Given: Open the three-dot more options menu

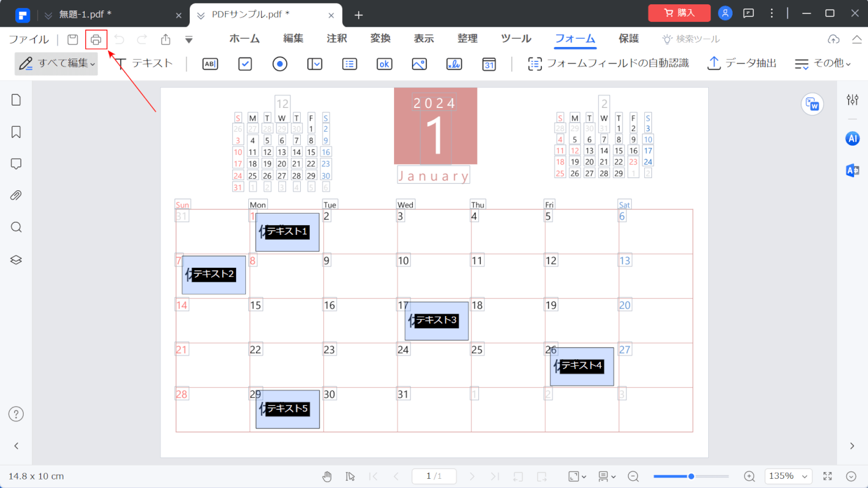Looking at the screenshot, I should (x=772, y=13).
